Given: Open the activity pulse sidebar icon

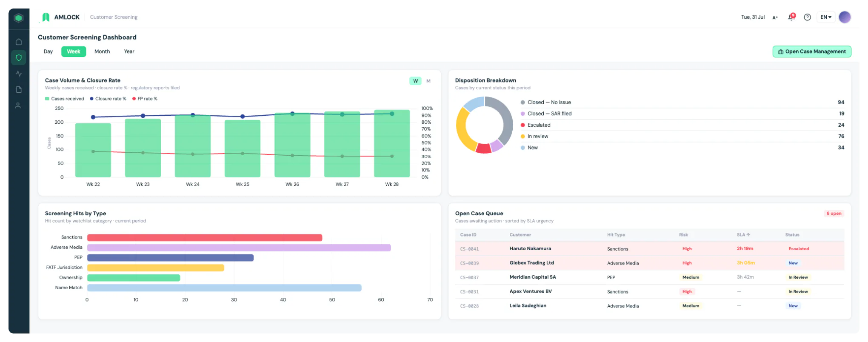Looking at the screenshot, I should pos(19,74).
